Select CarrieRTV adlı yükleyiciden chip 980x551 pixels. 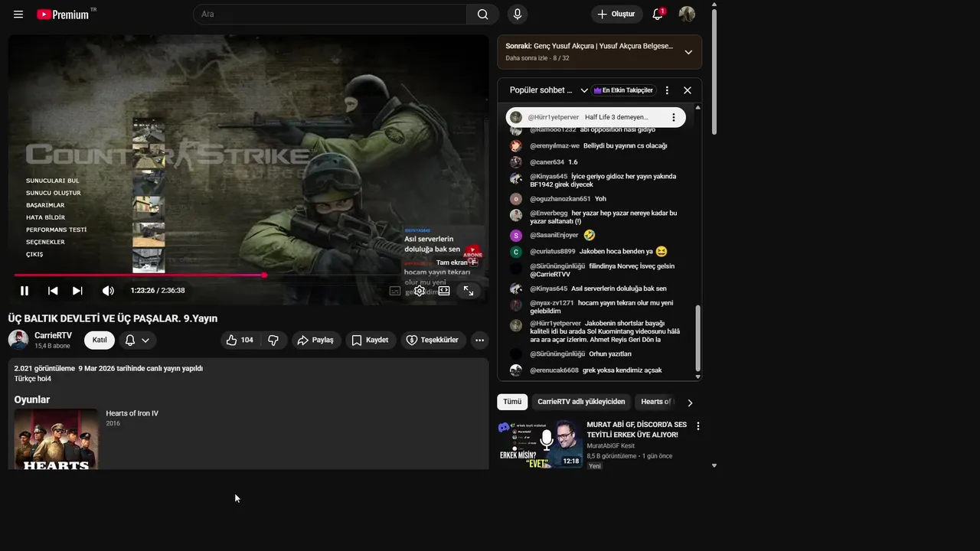581,402
